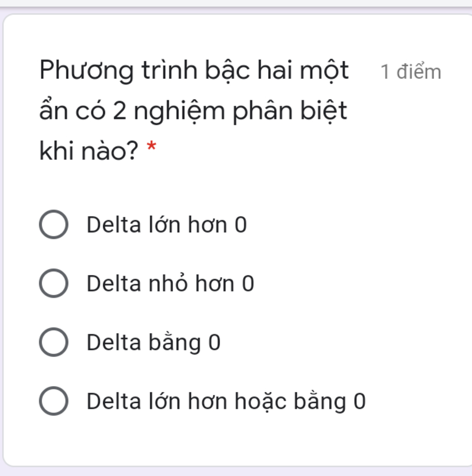
Task: Click the number "2" in the question text
Action: [119, 111]
